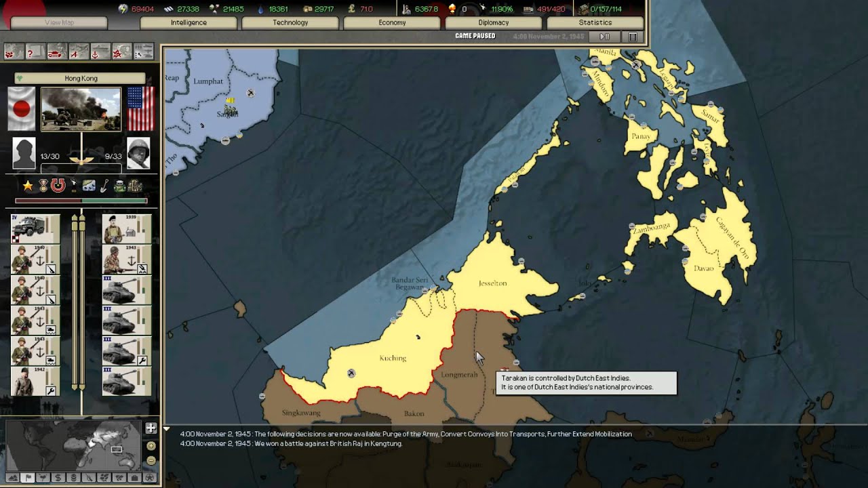Switch to political flag map mode
Viewport: 868px width, 488px height.
tap(28, 478)
